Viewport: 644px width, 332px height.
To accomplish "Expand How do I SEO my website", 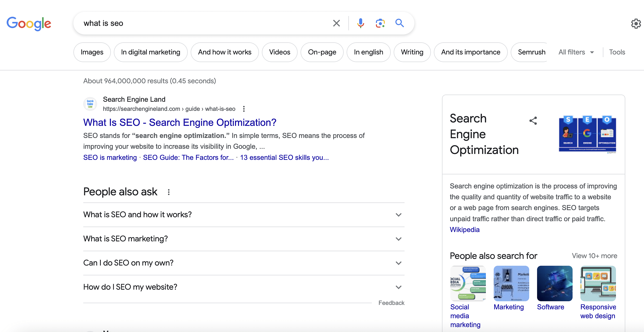I will tap(244, 287).
